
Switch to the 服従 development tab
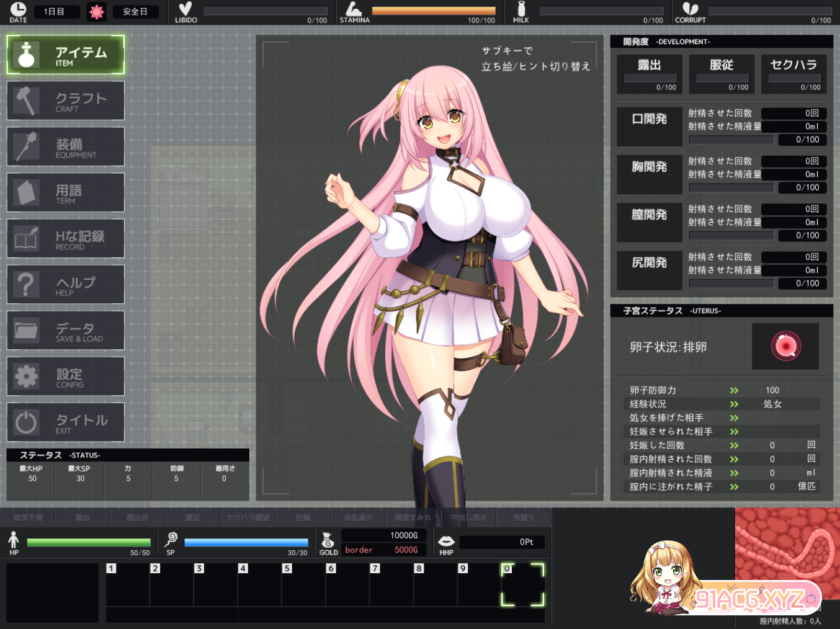point(722,74)
